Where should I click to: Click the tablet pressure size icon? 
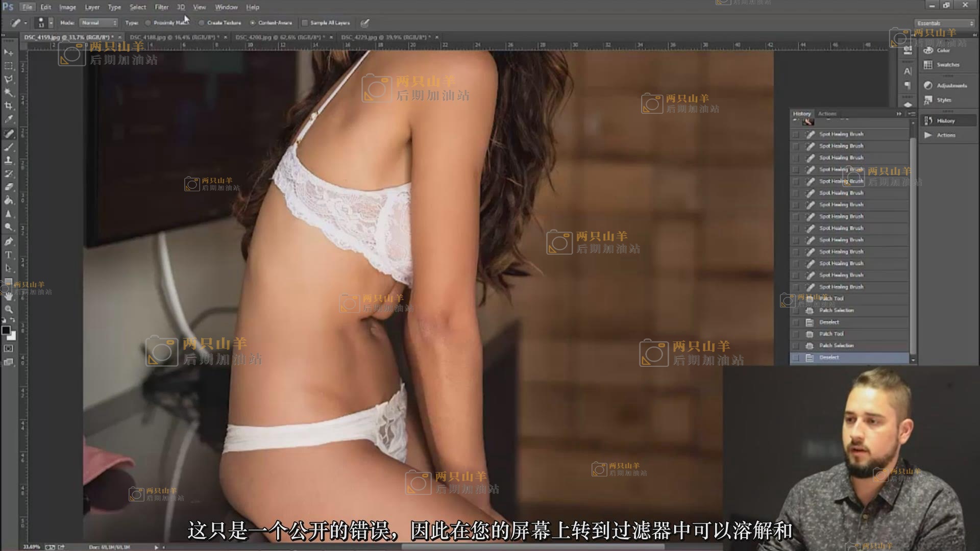pyautogui.click(x=364, y=23)
